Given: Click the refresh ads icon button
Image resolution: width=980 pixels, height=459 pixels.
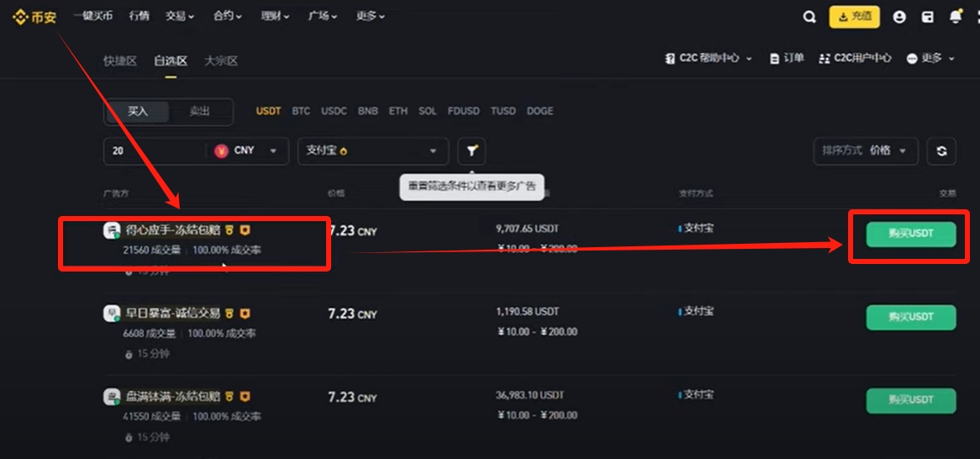Looking at the screenshot, I should click(x=941, y=151).
